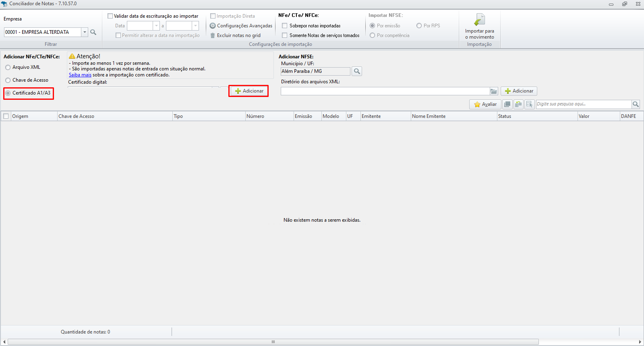Image resolution: width=644 pixels, height=346 pixels.
Task: Click Importar para o movimento icon
Action: click(479, 19)
